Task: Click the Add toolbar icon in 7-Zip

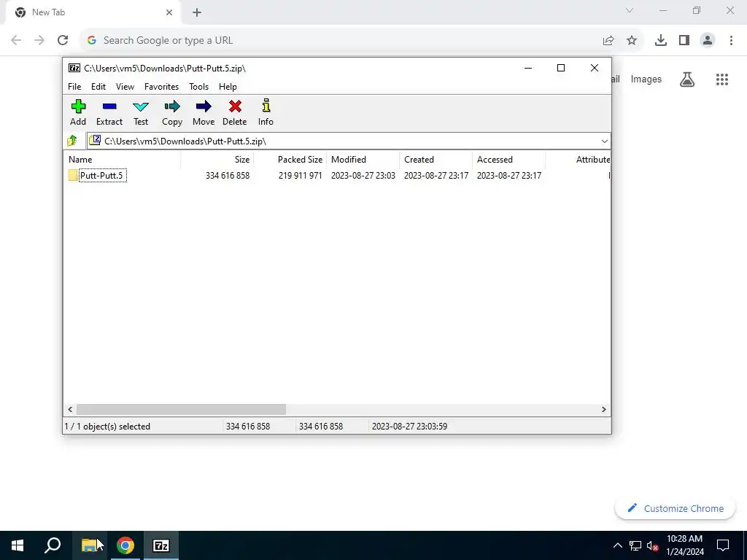Action: tap(78, 112)
